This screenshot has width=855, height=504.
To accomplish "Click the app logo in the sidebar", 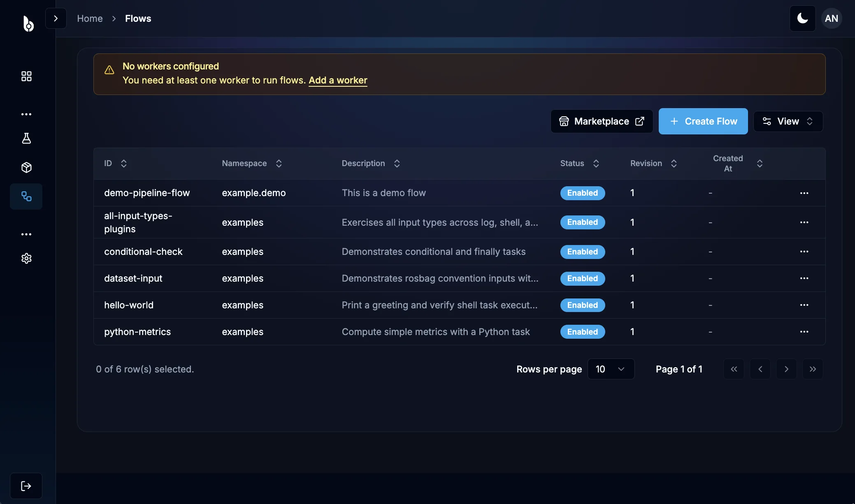I will pyautogui.click(x=28, y=23).
